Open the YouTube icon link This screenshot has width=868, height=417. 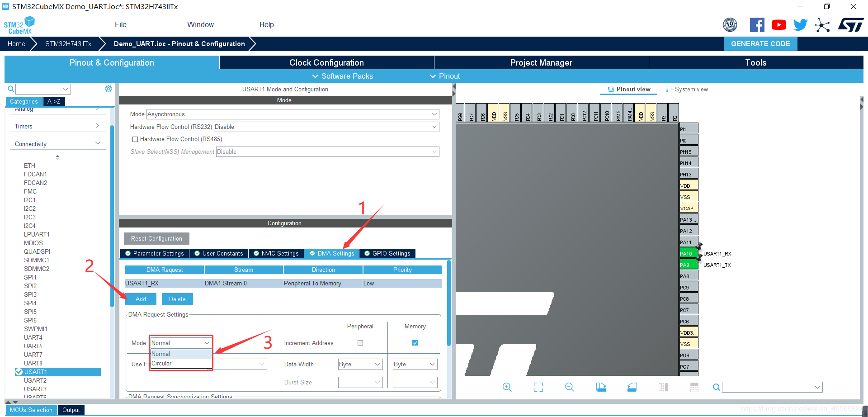(x=778, y=25)
